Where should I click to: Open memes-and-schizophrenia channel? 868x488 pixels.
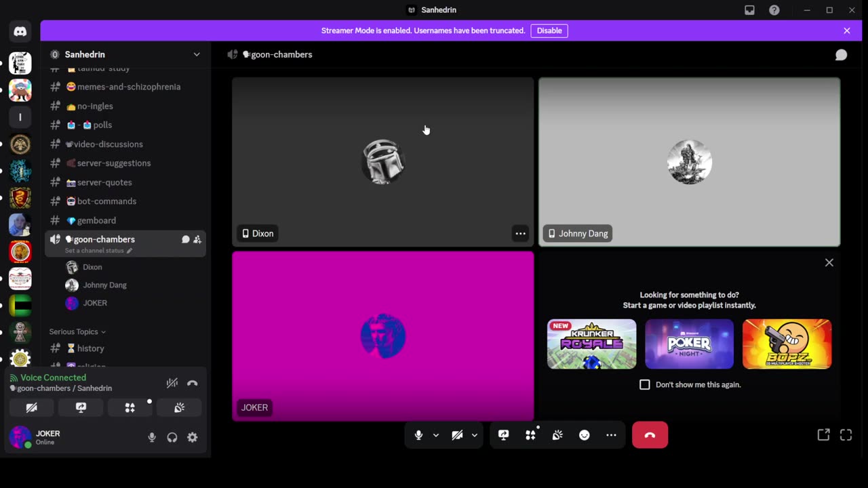(125, 87)
